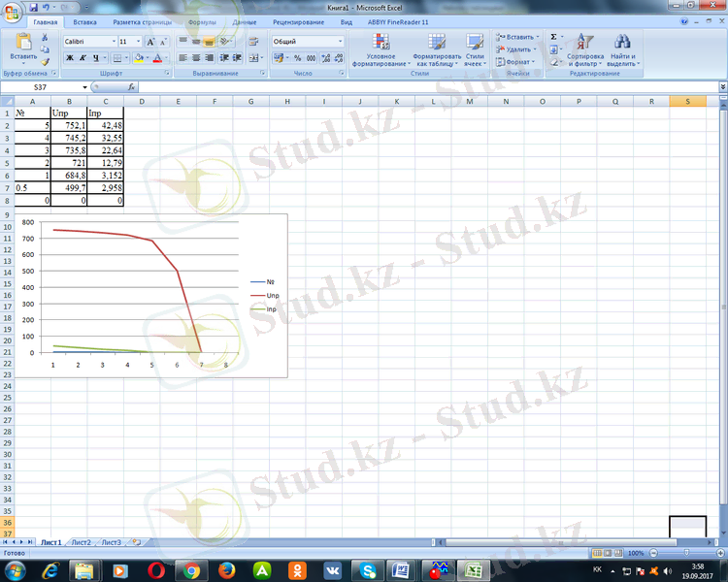Adjust the zoom slider handle
Viewport: 728px width, 582px height.
(686, 553)
